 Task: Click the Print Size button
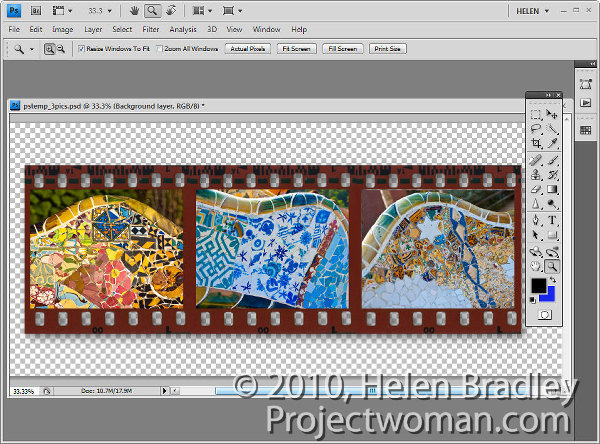tap(388, 49)
